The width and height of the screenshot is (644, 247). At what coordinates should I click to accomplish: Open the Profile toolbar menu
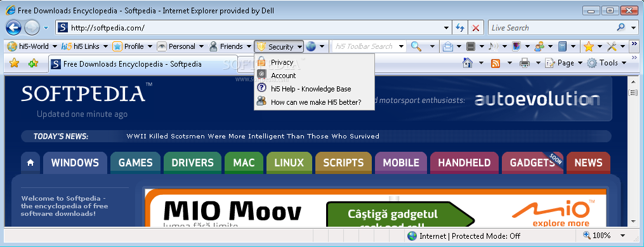132,46
